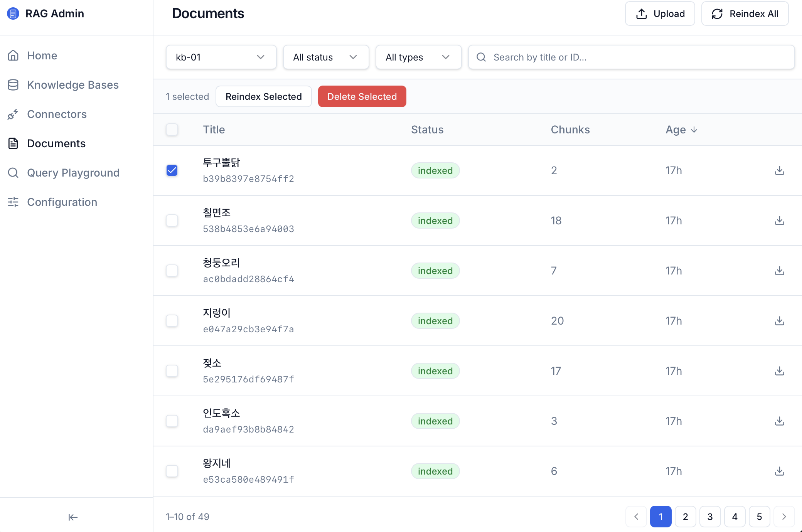The width and height of the screenshot is (802, 532).
Task: Click the ID 5e295176df69487f
Action: (x=249, y=379)
